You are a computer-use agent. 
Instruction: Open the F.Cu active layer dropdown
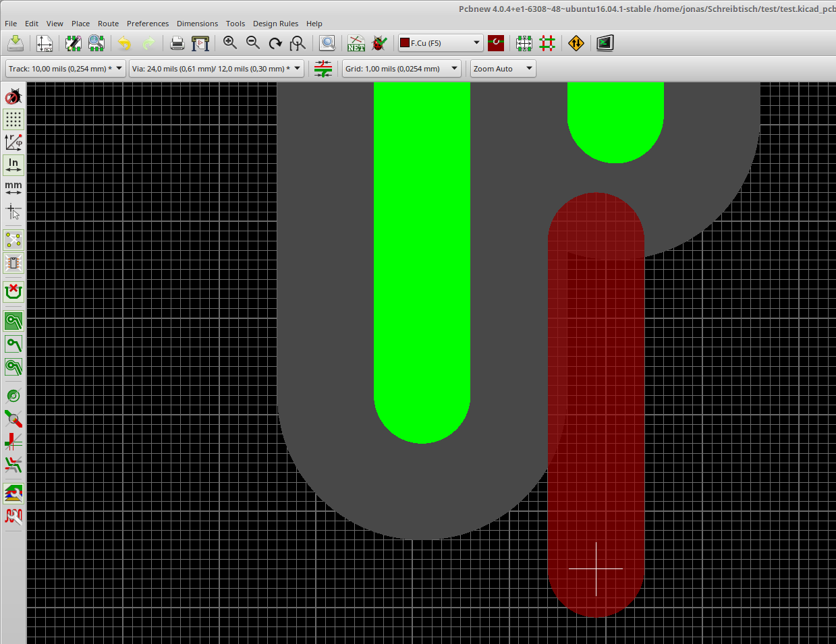click(x=441, y=43)
